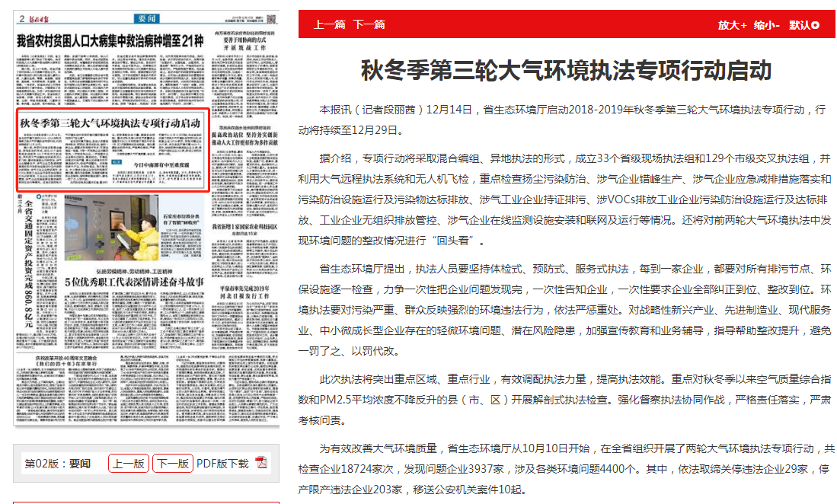Click the 默认 reset circle icon
Viewport: 837px width, 504px height.
pyautogui.click(x=816, y=25)
